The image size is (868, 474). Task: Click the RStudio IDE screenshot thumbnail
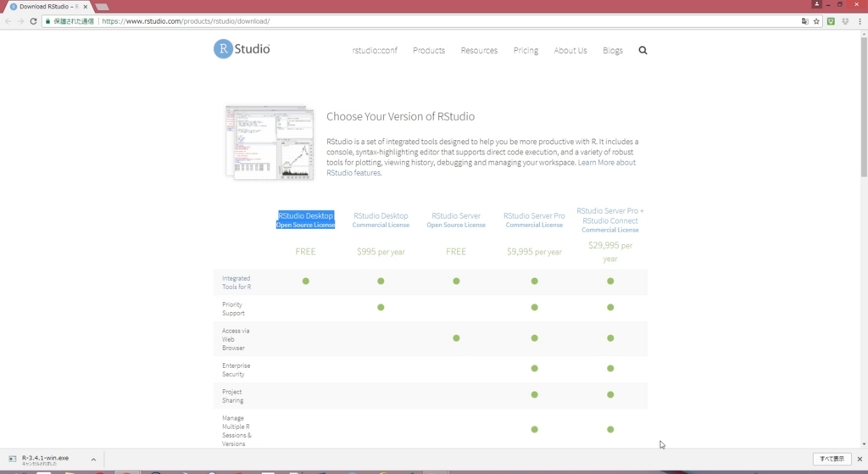(x=270, y=142)
